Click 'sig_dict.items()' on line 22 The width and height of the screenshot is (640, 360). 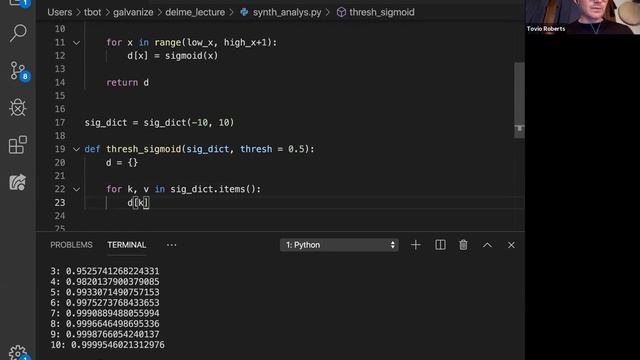213,189
